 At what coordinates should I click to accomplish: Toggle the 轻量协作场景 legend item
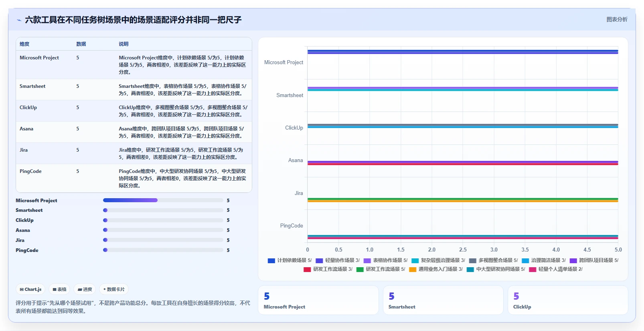(x=338, y=260)
